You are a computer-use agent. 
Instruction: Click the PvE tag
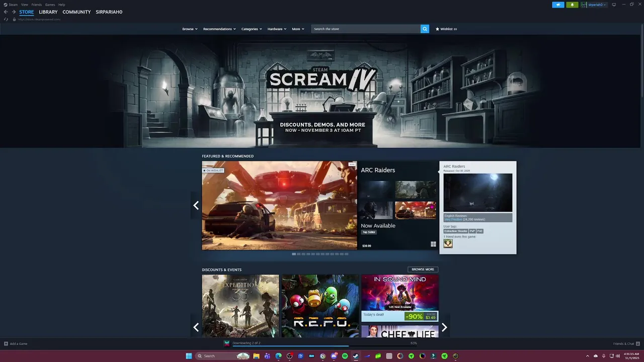pos(480,231)
